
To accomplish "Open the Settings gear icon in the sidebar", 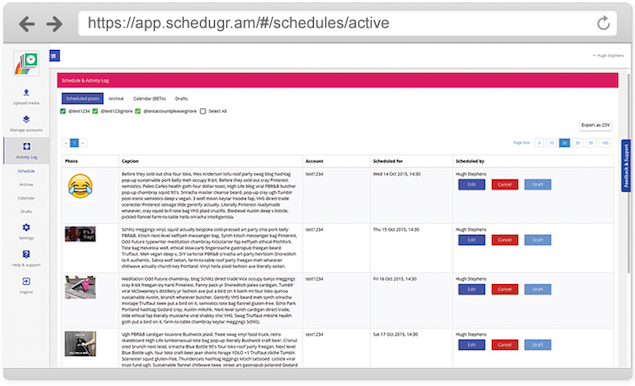I will pyautogui.click(x=26, y=227).
